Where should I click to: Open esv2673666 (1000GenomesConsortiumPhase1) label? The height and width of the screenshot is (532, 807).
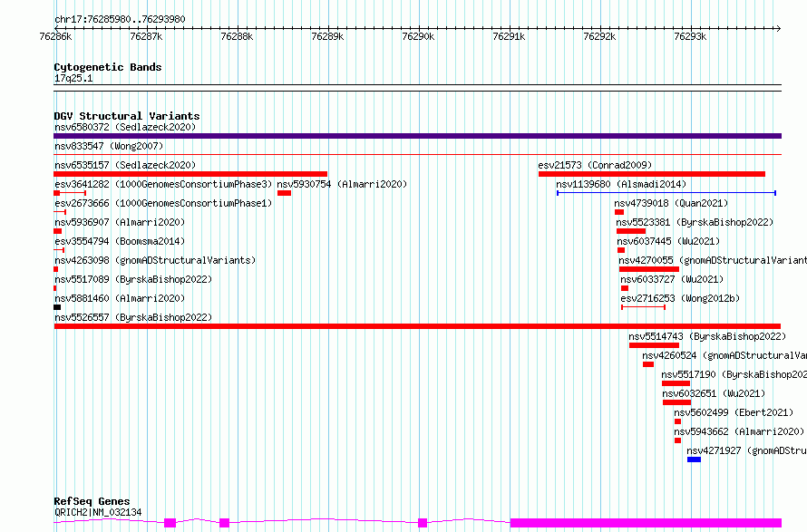[x=163, y=203]
